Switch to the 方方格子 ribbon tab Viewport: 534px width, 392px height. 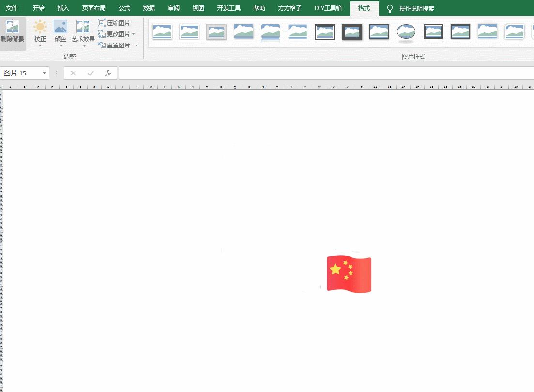point(290,8)
